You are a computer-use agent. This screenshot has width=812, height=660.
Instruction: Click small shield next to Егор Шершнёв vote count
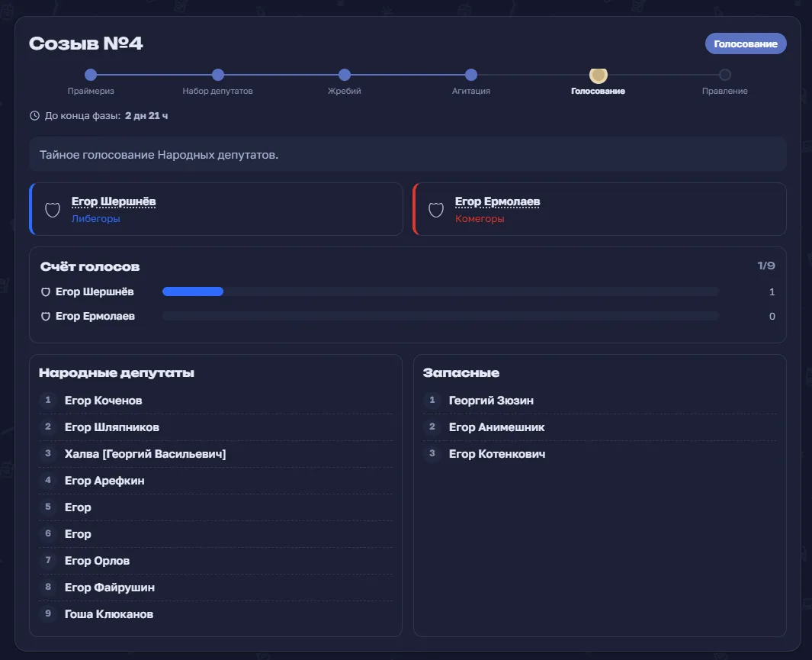[46, 292]
